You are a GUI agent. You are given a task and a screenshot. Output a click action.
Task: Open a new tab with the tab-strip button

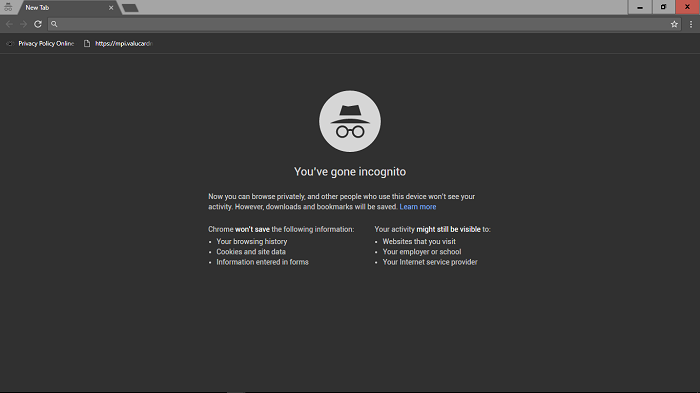[x=130, y=8]
